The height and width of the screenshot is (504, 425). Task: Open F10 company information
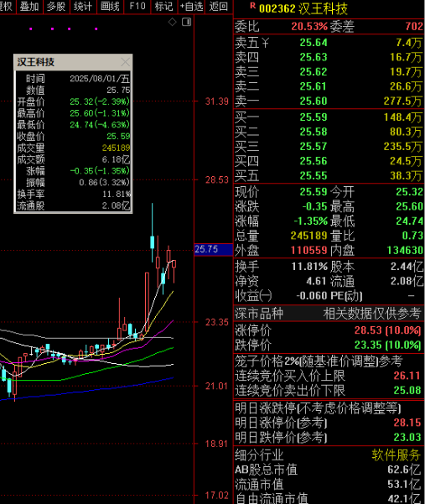[137, 6]
